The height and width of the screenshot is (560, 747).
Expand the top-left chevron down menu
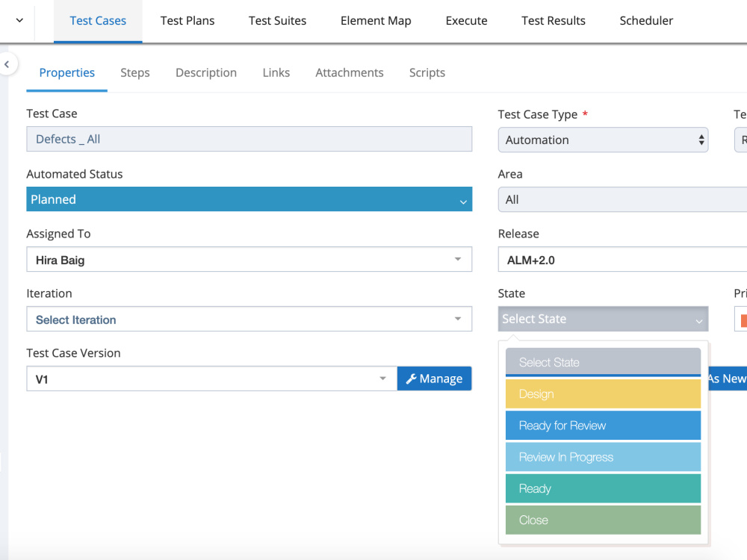click(x=19, y=20)
